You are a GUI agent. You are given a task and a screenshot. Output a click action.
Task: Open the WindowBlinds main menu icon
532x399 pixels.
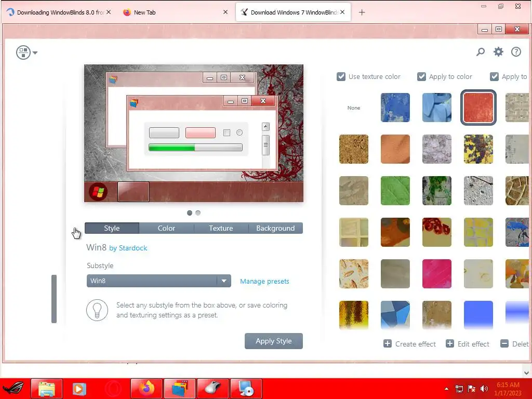tap(26, 52)
